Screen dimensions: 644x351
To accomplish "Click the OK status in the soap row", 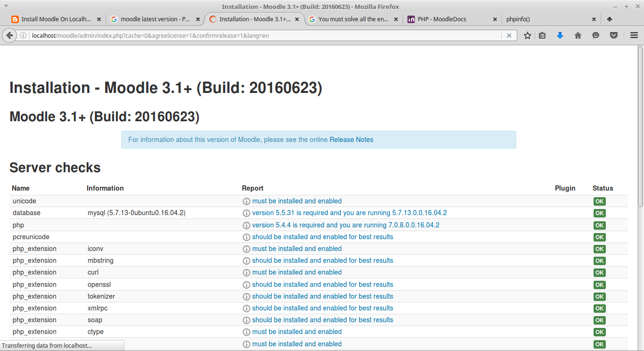I will (x=599, y=320).
